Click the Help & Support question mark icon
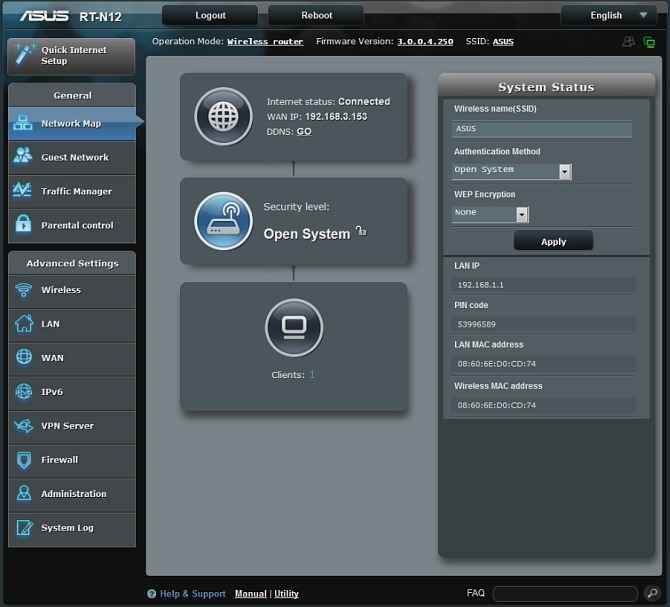The image size is (670, 607). (151, 593)
